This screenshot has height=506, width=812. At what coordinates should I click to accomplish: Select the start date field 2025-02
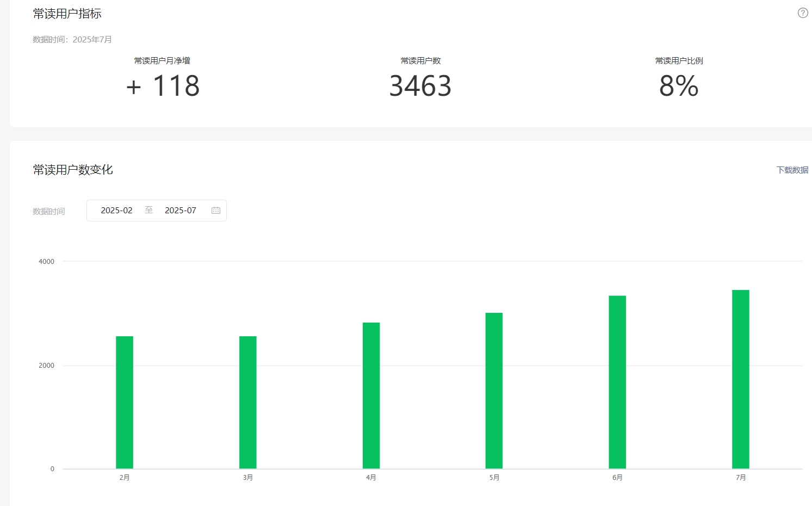click(116, 211)
